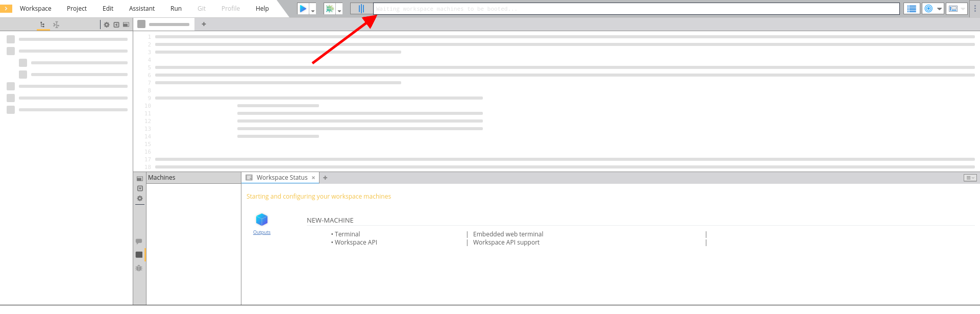Click the collapse explorer panel icon
Screen dimensions: 980x314
point(116,25)
